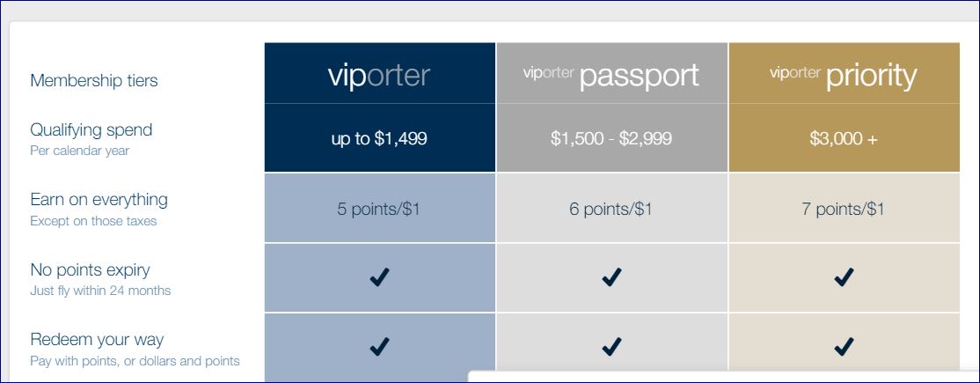Screen dimensions: 980x383
Task: Select the Redeem your way checkmark under passport
Action: point(611,347)
